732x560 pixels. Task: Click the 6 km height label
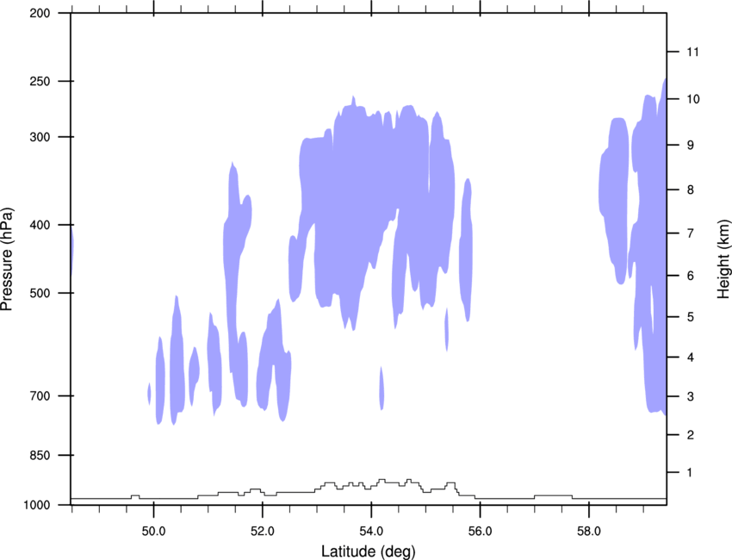(690, 276)
